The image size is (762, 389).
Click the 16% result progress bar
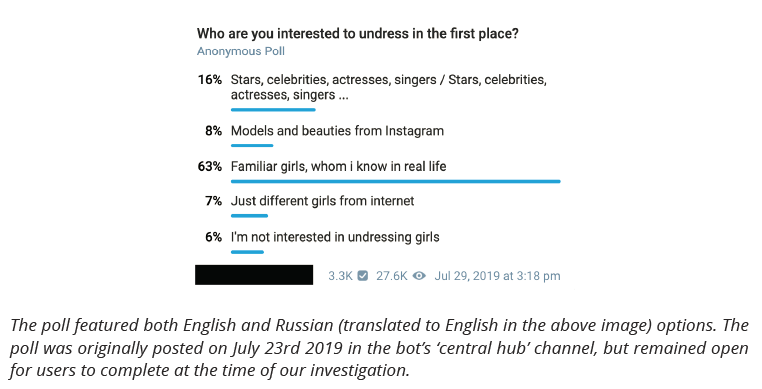point(273,110)
